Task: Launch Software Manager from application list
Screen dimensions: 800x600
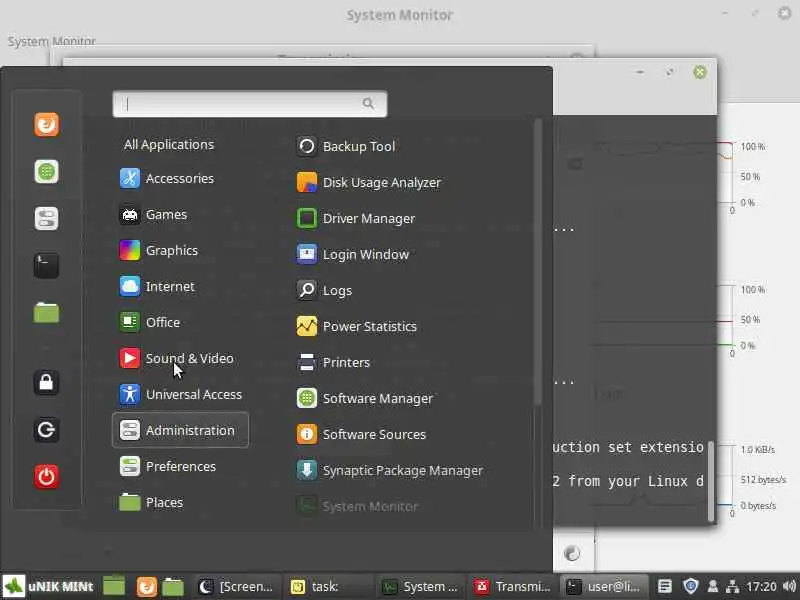Action: 365,398
